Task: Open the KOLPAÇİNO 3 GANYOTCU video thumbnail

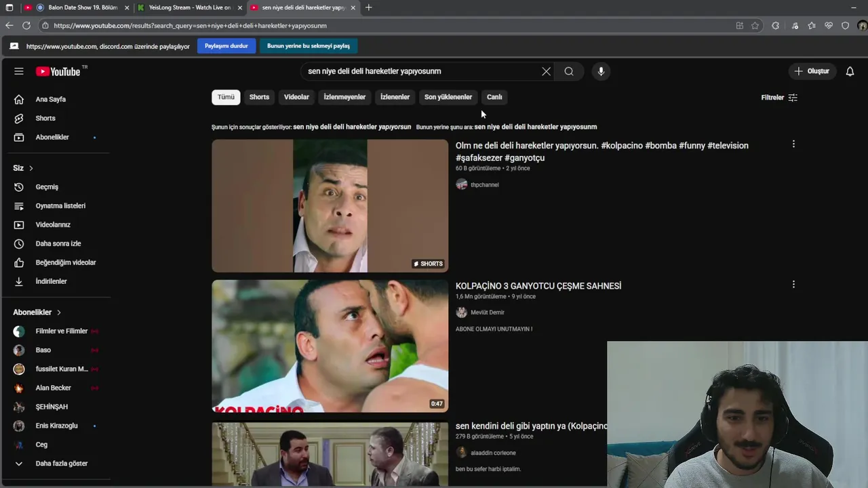Action: [330, 346]
